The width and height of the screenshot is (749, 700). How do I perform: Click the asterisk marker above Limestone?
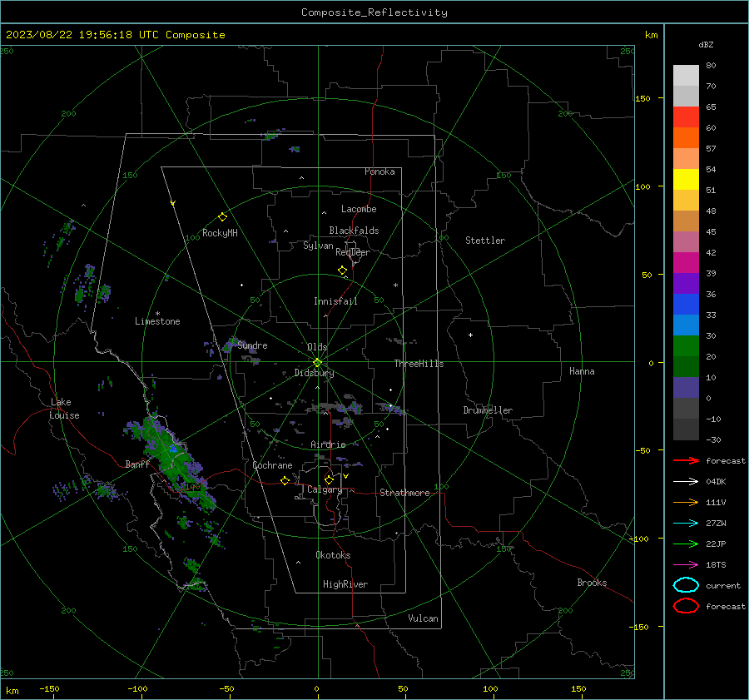pos(157,314)
